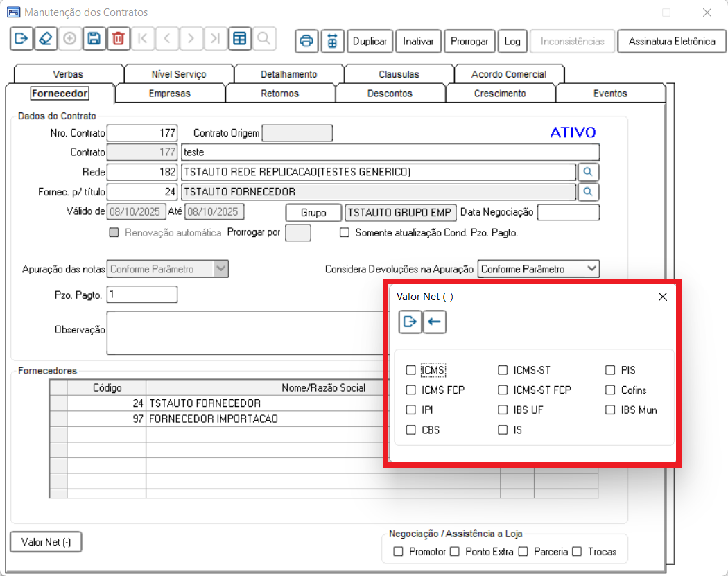The height and width of the screenshot is (576, 728).
Task: Go to next record arrow icon
Action: coord(191,39)
